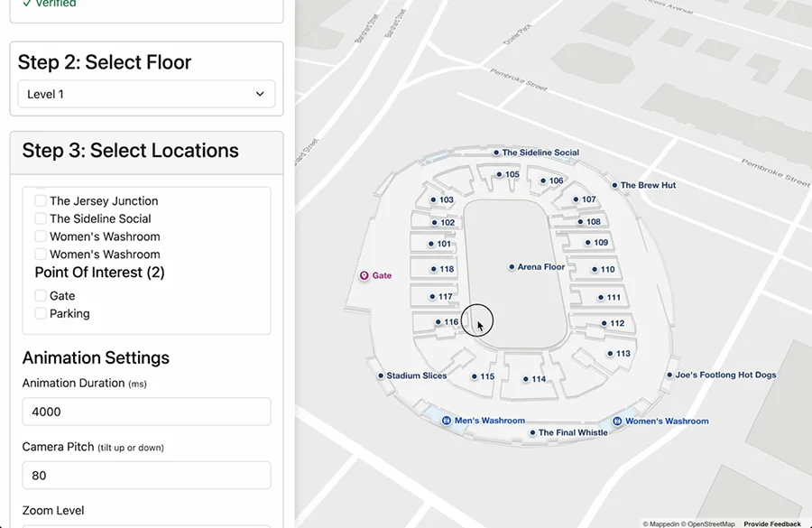
Task: Open the Provide Feedback link
Action: point(771,523)
